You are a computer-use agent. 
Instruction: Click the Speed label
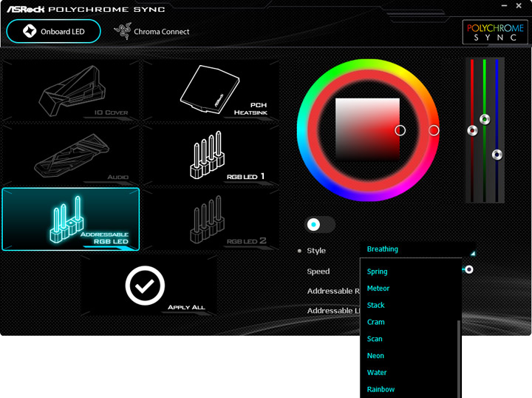click(x=318, y=271)
